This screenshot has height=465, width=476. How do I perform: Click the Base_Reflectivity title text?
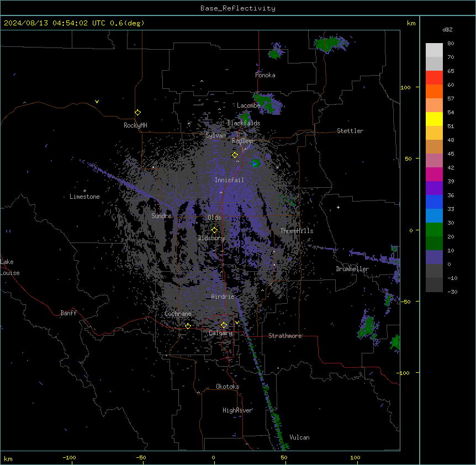(x=238, y=8)
